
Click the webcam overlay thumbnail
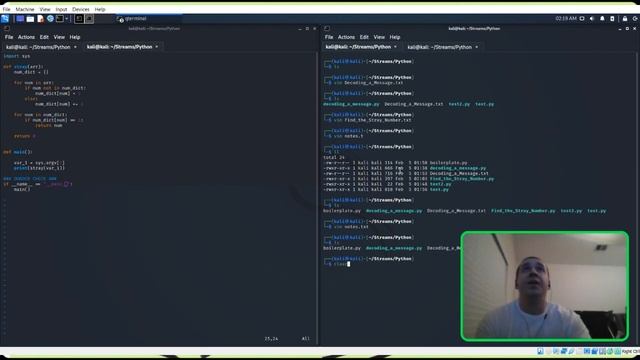[544, 286]
